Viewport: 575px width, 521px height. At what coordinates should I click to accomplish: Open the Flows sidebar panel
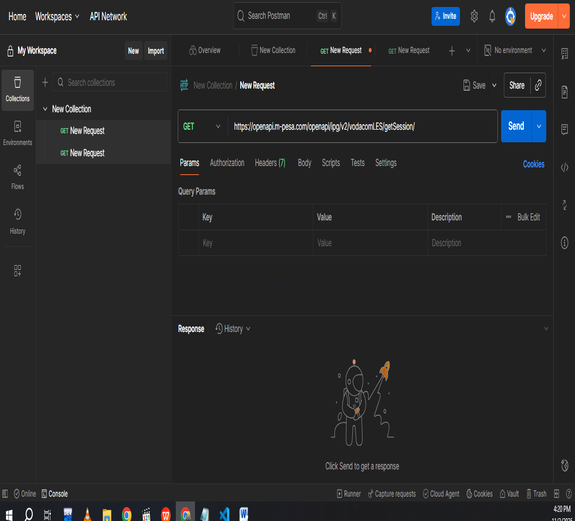point(17,177)
